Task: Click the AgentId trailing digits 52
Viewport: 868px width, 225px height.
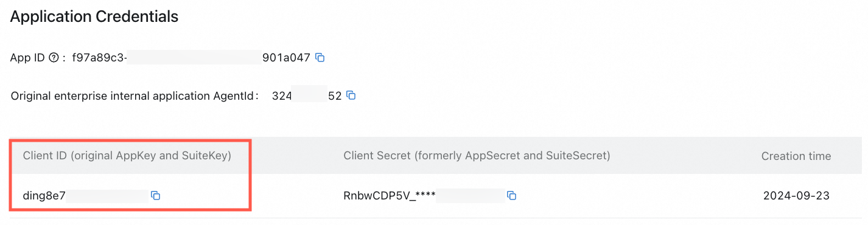Action: (335, 95)
